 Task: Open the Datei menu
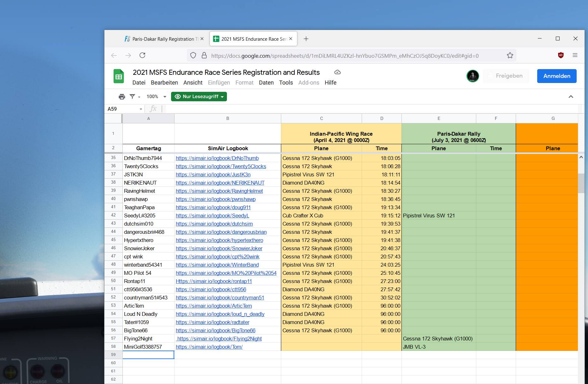coord(139,83)
